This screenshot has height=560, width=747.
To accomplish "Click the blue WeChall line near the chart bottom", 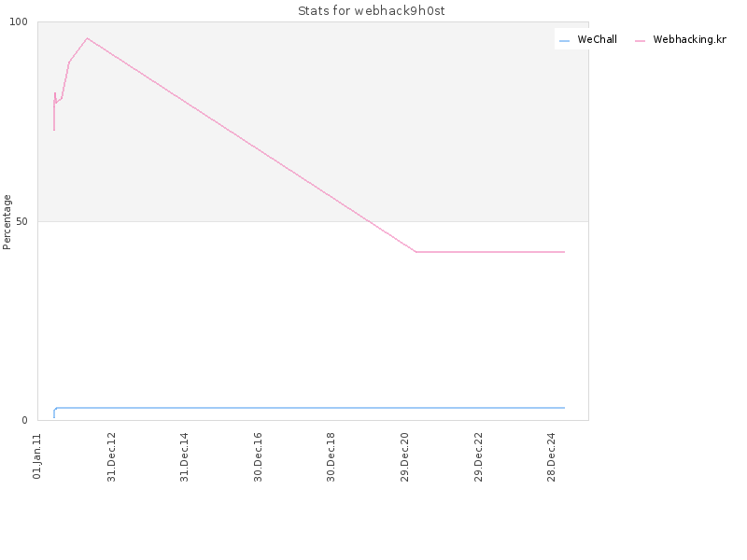I will point(310,408).
